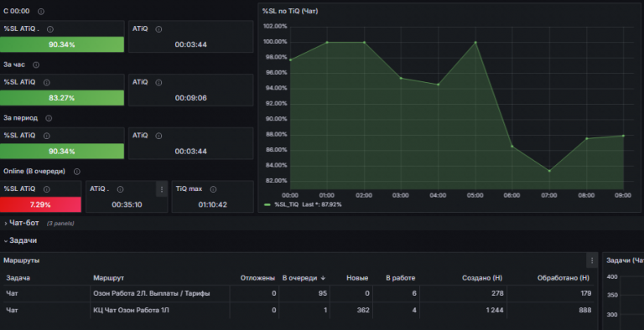Viewport: 644px width, 330px height.
Task: Click Создано value 278
Action: [497, 293]
